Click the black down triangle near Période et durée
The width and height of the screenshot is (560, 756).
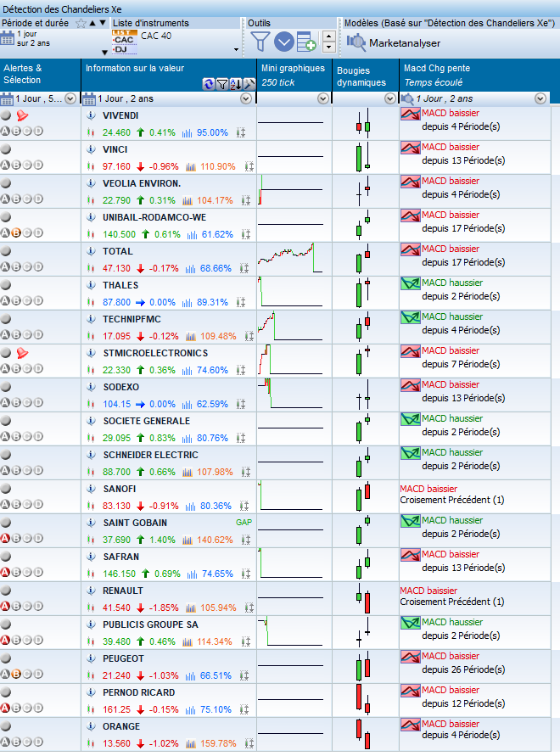pos(103,23)
